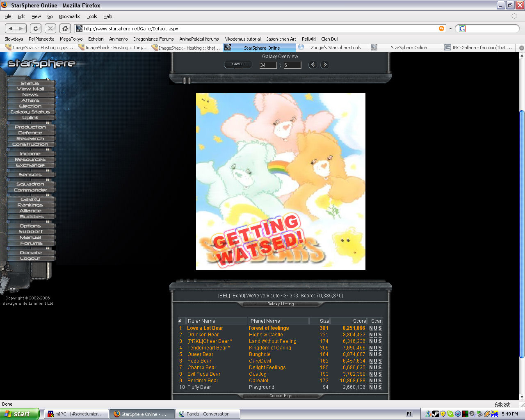
Task: Click the View button in Galaxy Overview
Action: click(238, 64)
